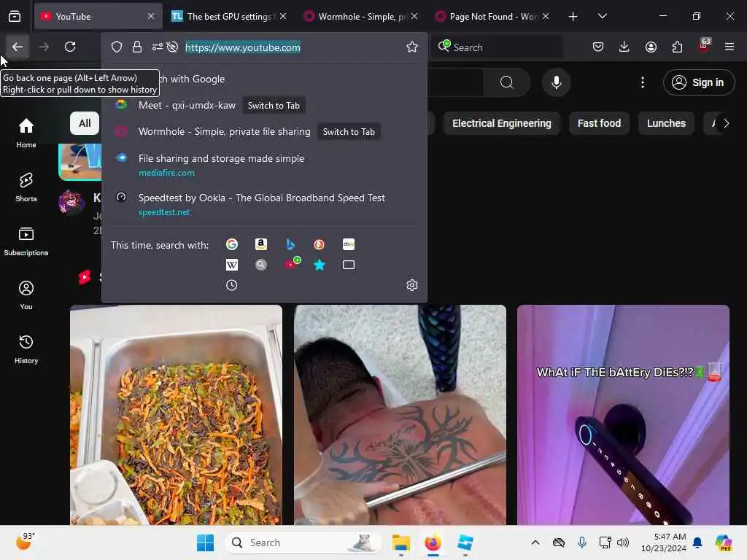Open the Extensions puzzle icon

click(677, 47)
